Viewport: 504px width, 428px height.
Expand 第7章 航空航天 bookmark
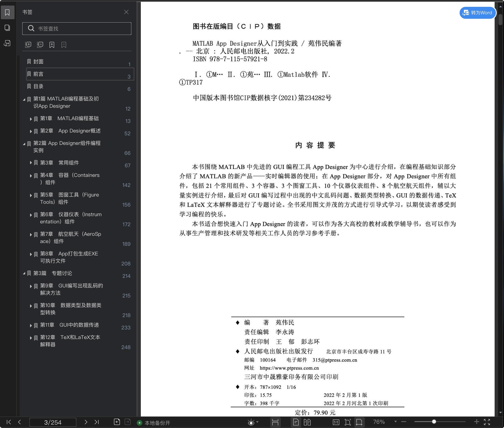[x=31, y=235]
